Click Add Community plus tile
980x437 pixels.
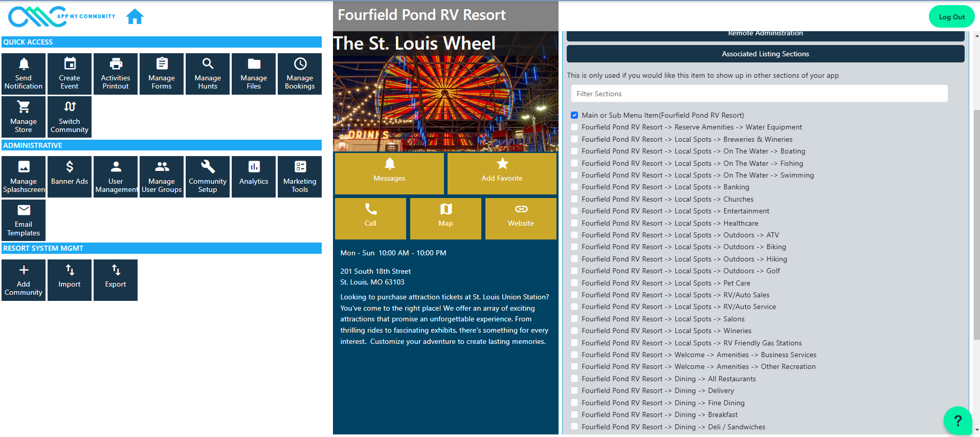(x=24, y=280)
